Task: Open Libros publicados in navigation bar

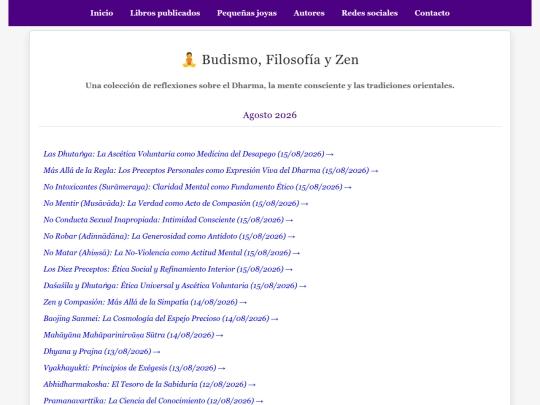Action: pyautogui.click(x=165, y=13)
